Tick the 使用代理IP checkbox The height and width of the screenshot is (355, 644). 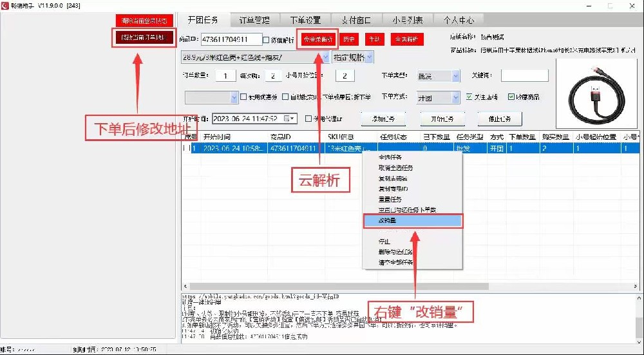[x=308, y=119]
